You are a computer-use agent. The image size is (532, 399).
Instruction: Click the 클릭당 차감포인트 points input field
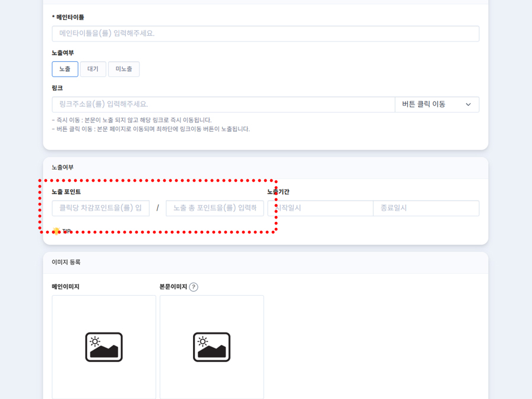click(100, 208)
